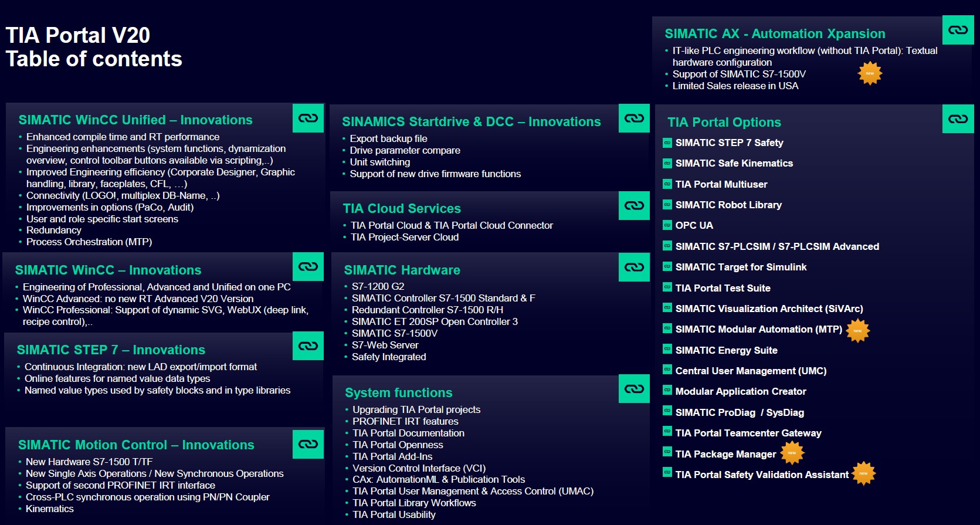The width and height of the screenshot is (980, 525).
Task: Click SINAMICS Startdrive & DCC – Innovations heading
Action: coord(472,121)
